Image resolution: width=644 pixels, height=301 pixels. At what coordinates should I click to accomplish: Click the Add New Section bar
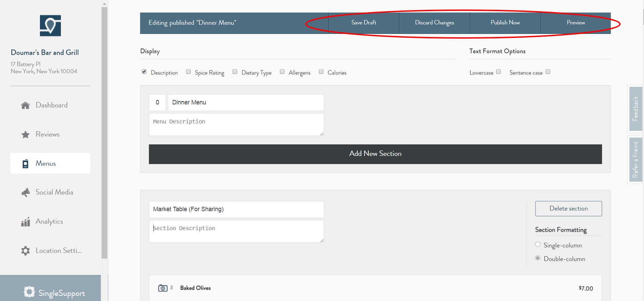(x=375, y=154)
